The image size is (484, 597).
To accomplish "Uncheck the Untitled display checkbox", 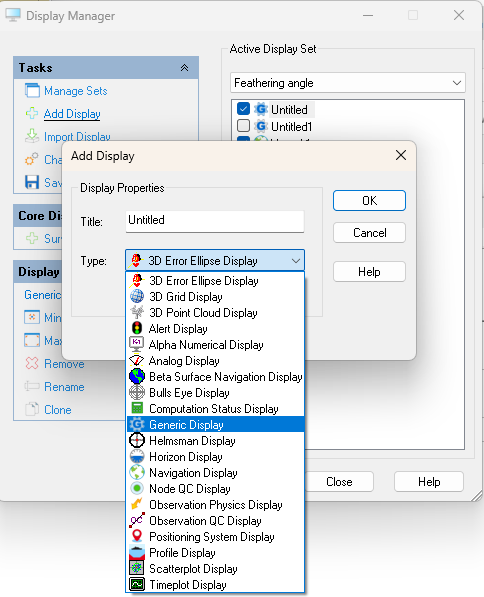I will coord(243,109).
